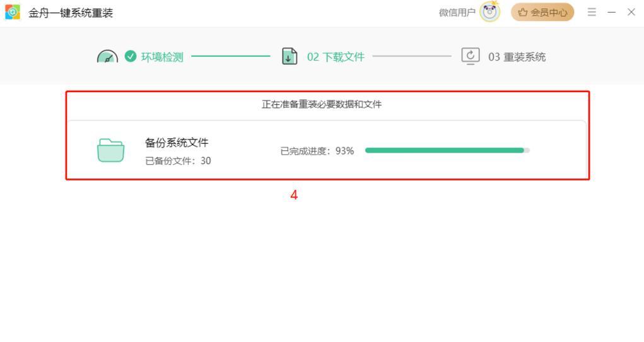Open the user avatar profile picture

[x=490, y=12]
